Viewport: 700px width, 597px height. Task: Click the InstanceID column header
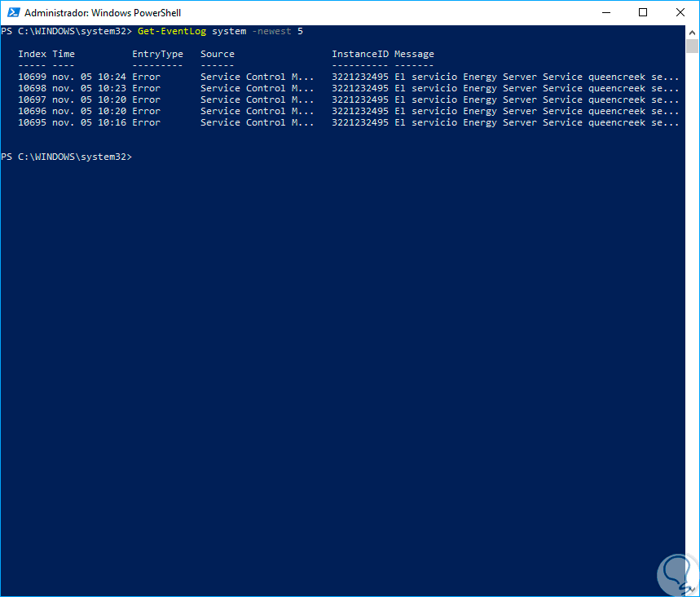(x=360, y=54)
